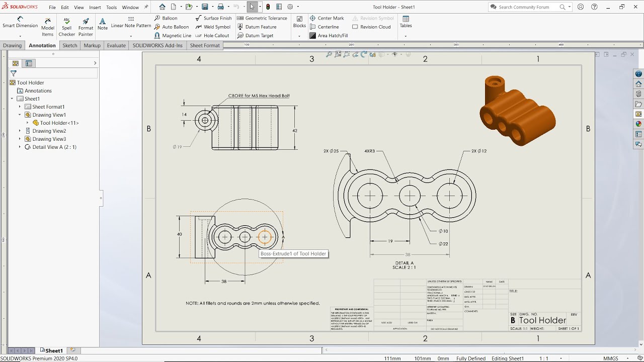Select the Sheet1 tab at the bottom

(x=51, y=350)
